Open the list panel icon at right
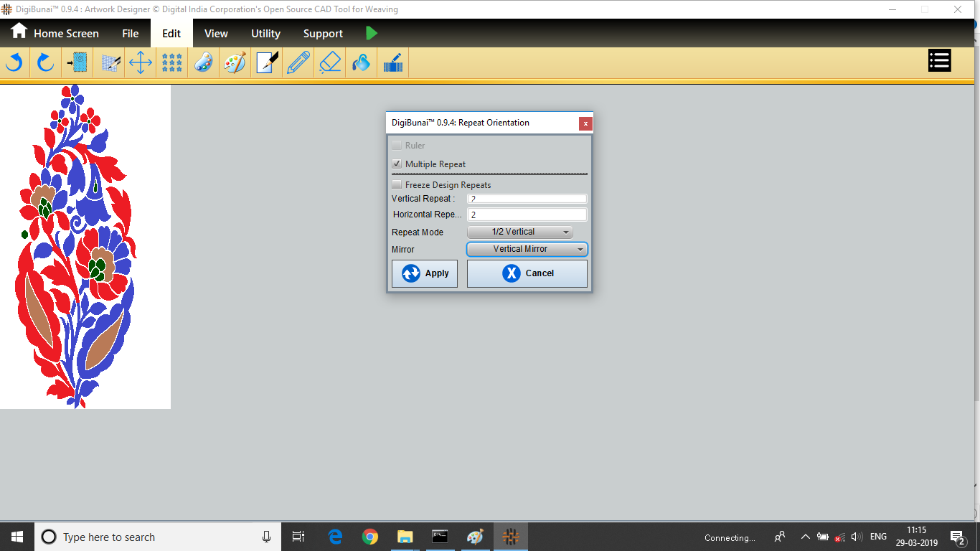The width and height of the screenshot is (980, 551). 939,60
